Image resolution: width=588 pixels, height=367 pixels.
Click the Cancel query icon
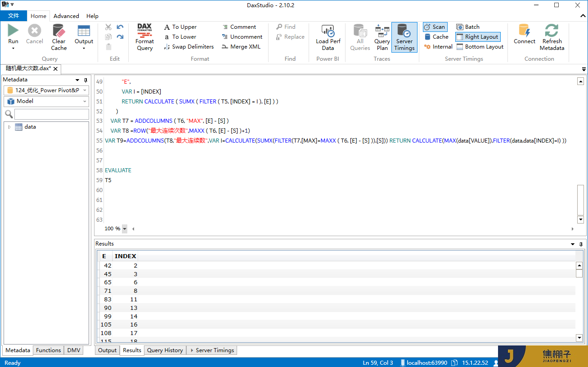pos(34,31)
